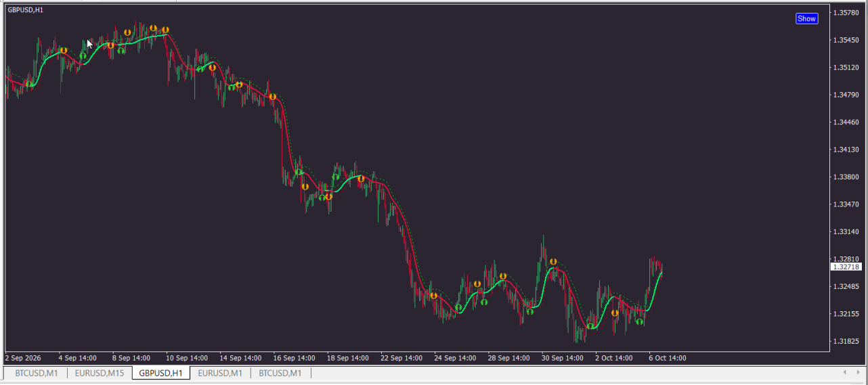Screen dimensions: 868x385
Task: Click the 1.31825 price axis label
Action: click(846, 342)
